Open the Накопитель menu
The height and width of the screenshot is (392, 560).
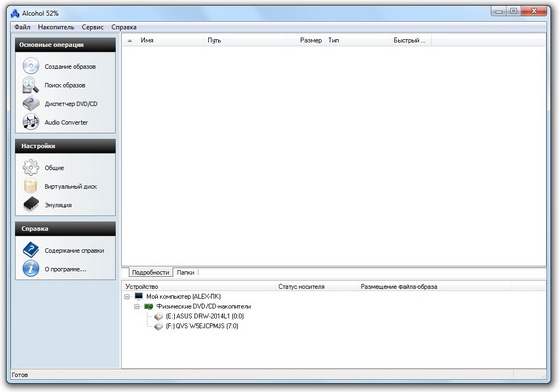pyautogui.click(x=56, y=27)
